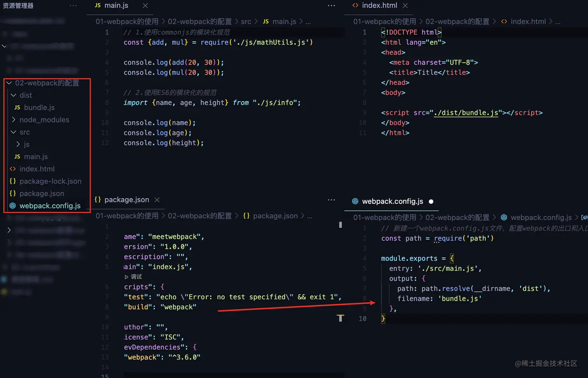Screen dimensions: 588x378
Task: Click the 调试 debug link above scripts
Action: 133,277
